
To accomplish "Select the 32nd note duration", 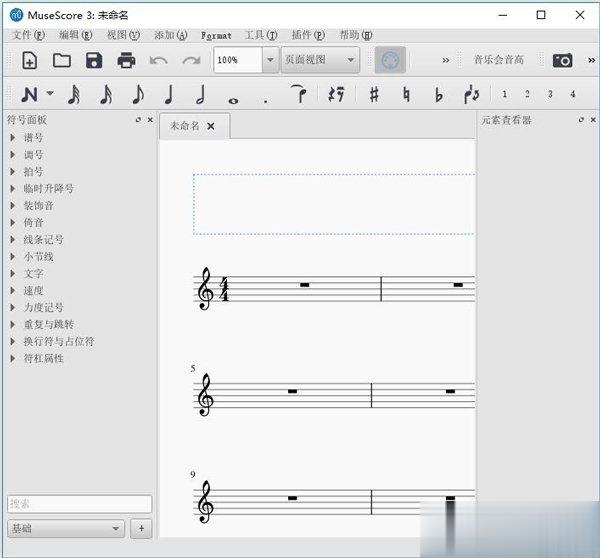I will pos(74,94).
